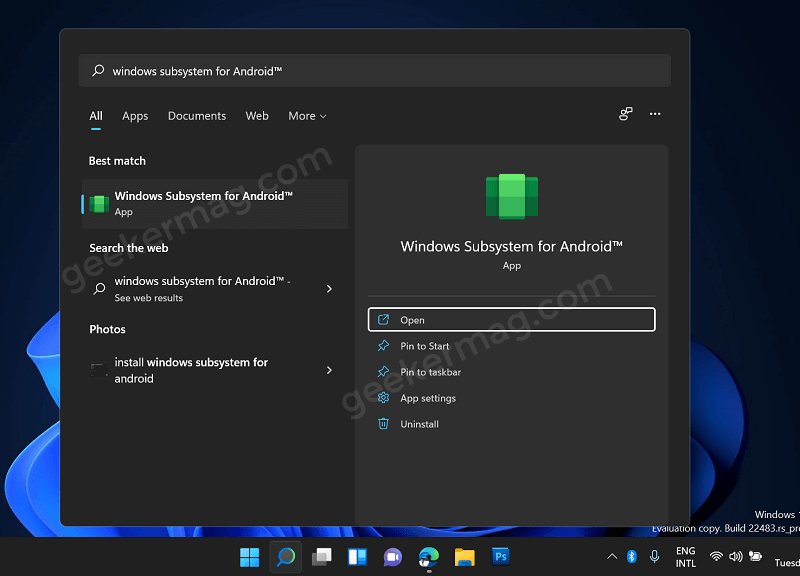Open the Chat app on taskbar
Image resolution: width=800 pixels, height=576 pixels.
click(393, 557)
